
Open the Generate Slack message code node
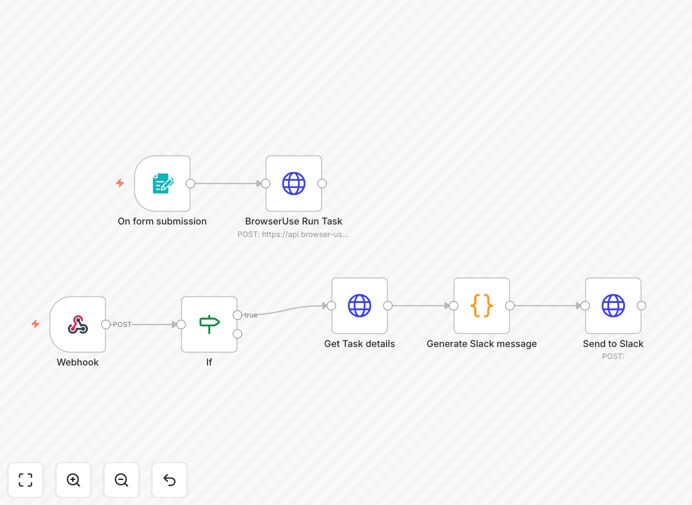tap(481, 305)
